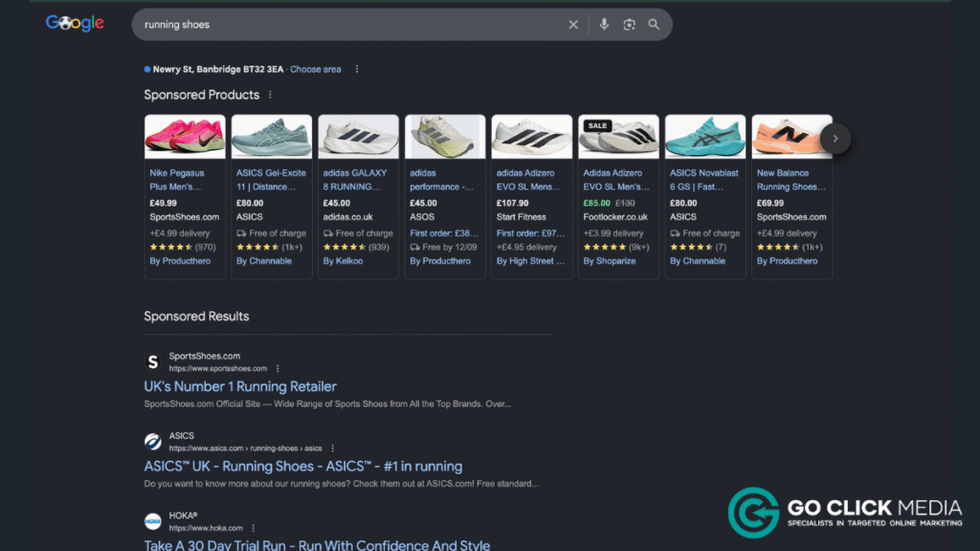Click By Kelkoo under adidas GALAXY

[344, 261]
